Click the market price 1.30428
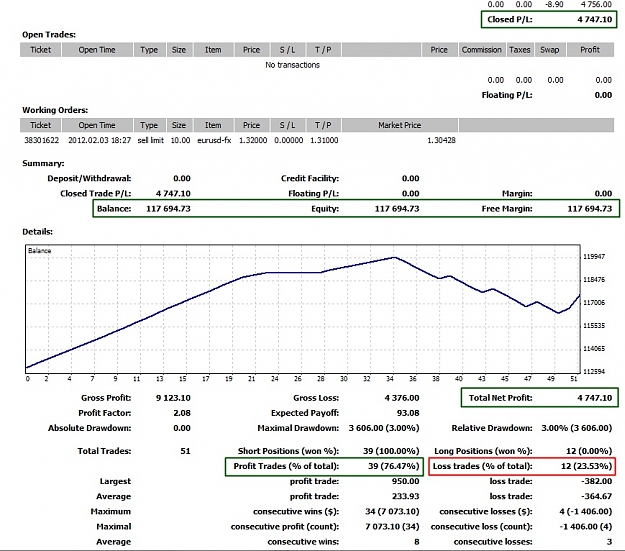Screen dimensions: 625x551 point(441,140)
